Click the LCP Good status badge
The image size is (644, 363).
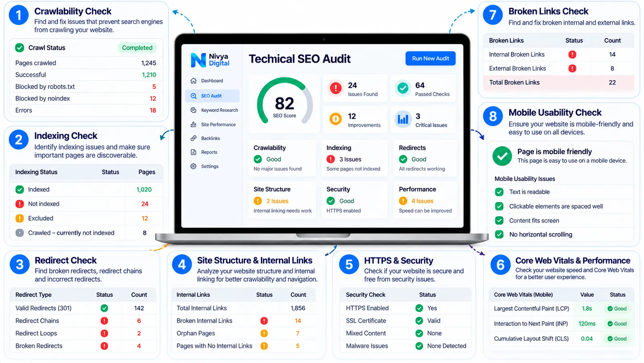(x=617, y=309)
